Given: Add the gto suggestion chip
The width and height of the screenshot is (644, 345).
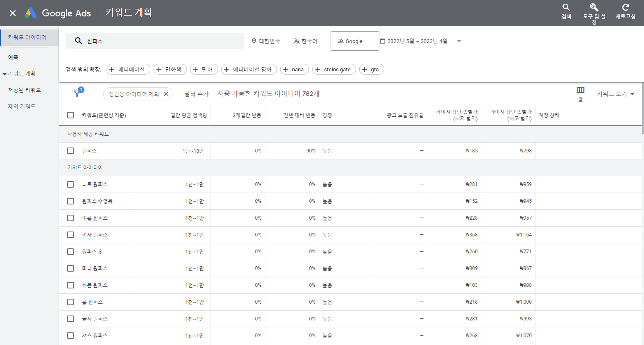Looking at the screenshot, I should coord(372,69).
